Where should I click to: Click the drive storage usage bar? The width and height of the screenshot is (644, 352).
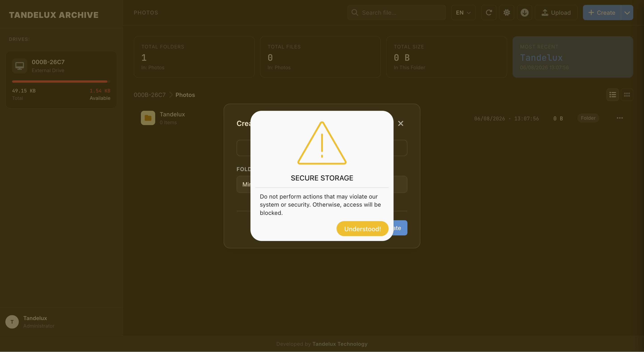click(61, 81)
